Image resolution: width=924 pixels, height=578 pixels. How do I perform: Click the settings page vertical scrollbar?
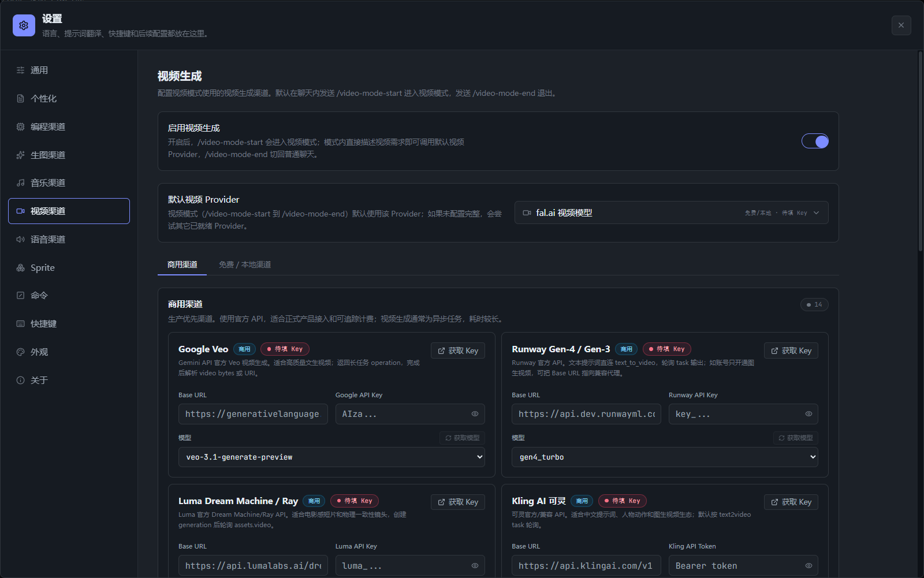pos(921,151)
